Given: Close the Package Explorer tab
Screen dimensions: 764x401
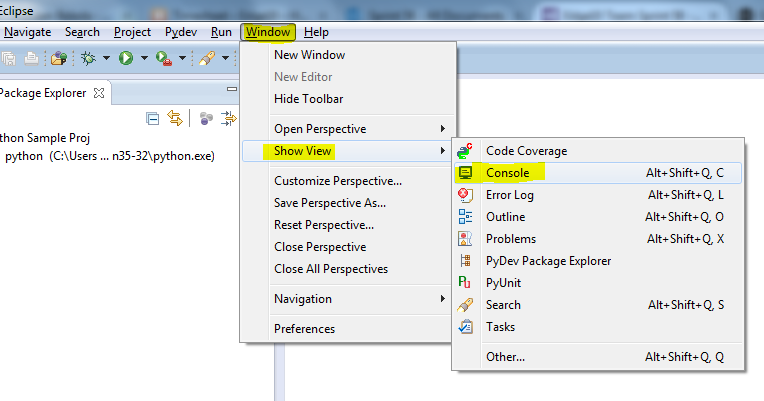Looking at the screenshot, I should pyautogui.click(x=99, y=93).
